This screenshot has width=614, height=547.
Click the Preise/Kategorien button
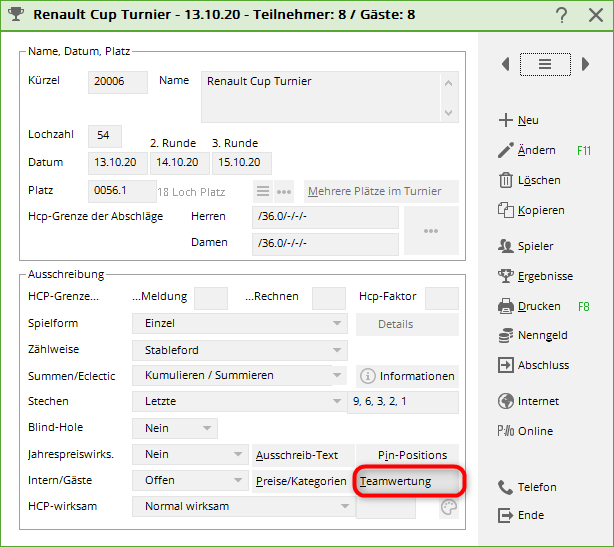[x=299, y=481]
